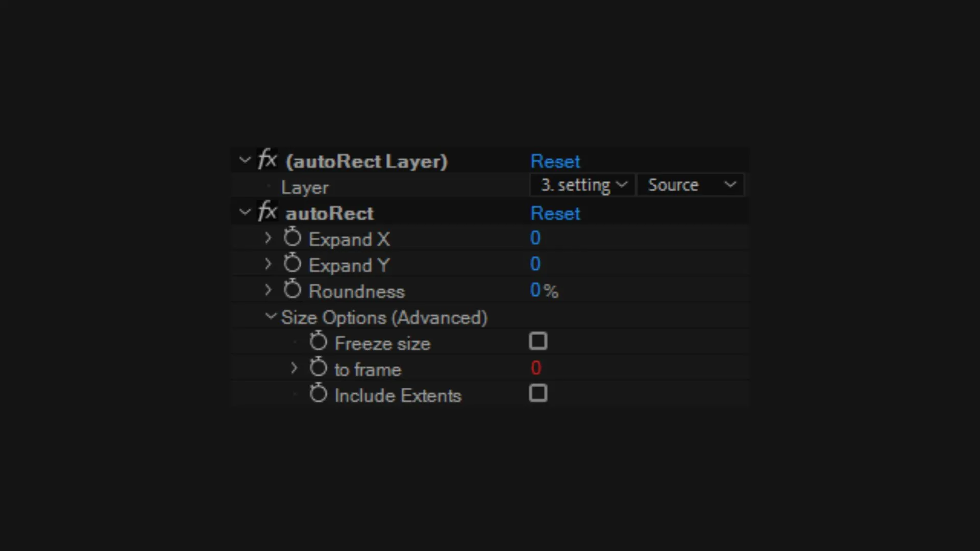The width and height of the screenshot is (980, 551).
Task: Check the Include Extents checkbox
Action: click(x=538, y=393)
